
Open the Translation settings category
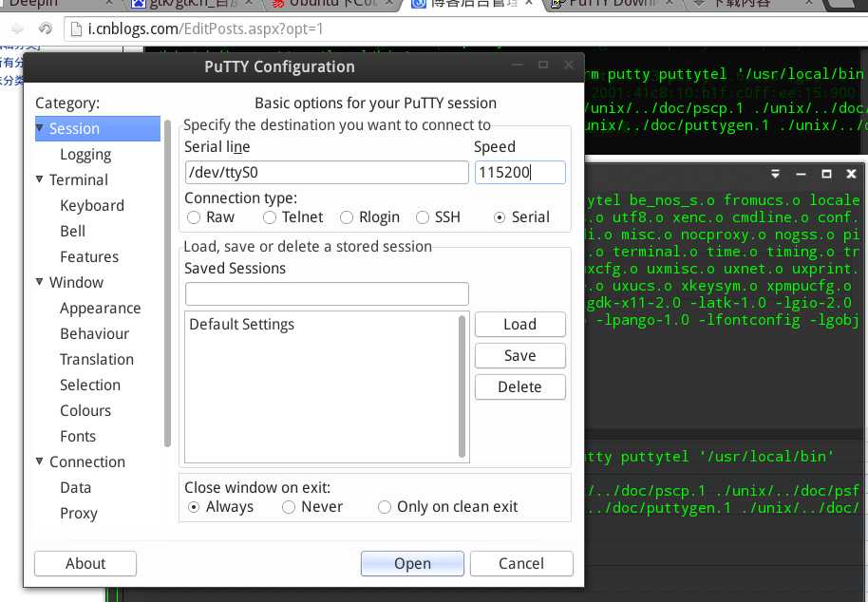(97, 359)
